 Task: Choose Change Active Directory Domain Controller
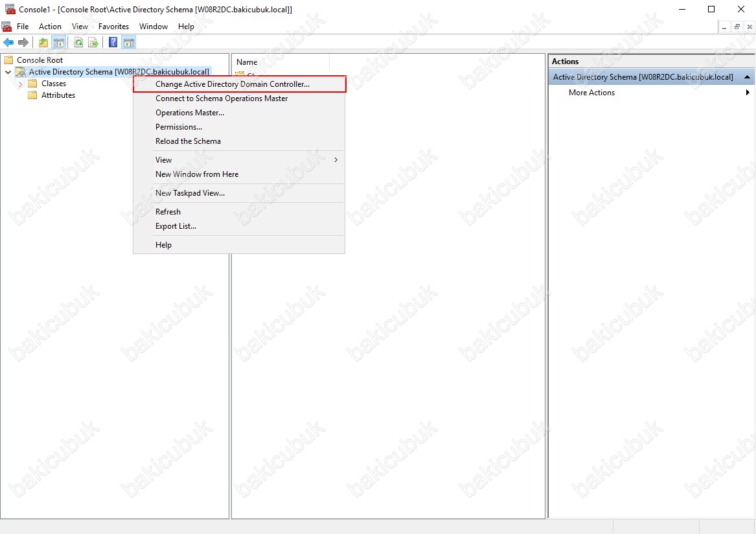[240, 84]
